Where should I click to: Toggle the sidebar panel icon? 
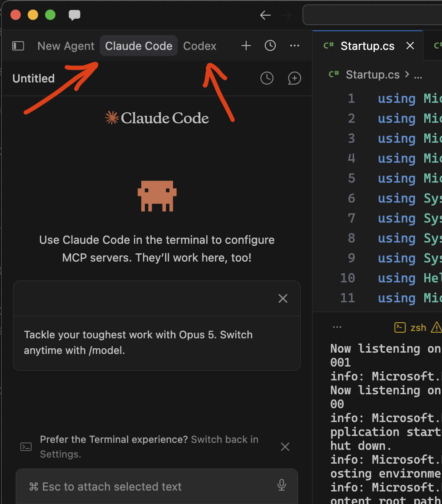(18, 46)
